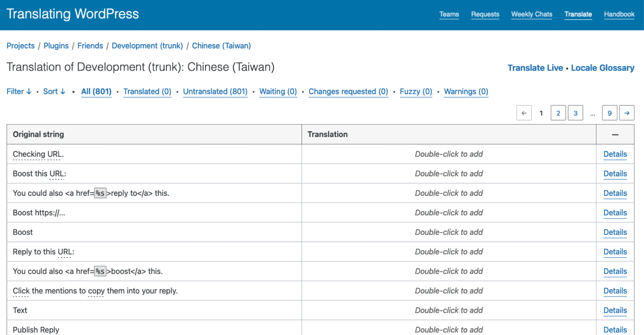Viewport: 644px width, 335px height.
Task: Open Details for Boost https://... row
Action: click(x=615, y=213)
